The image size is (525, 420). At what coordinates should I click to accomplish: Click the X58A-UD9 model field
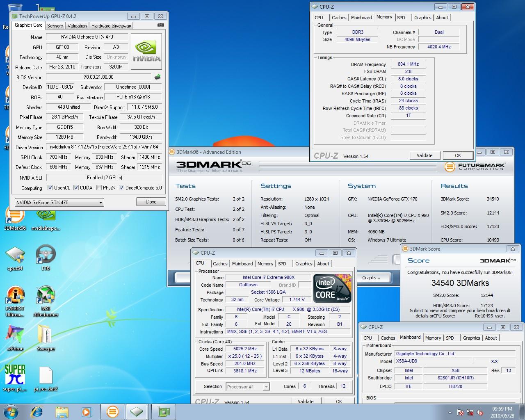[x=432, y=361]
